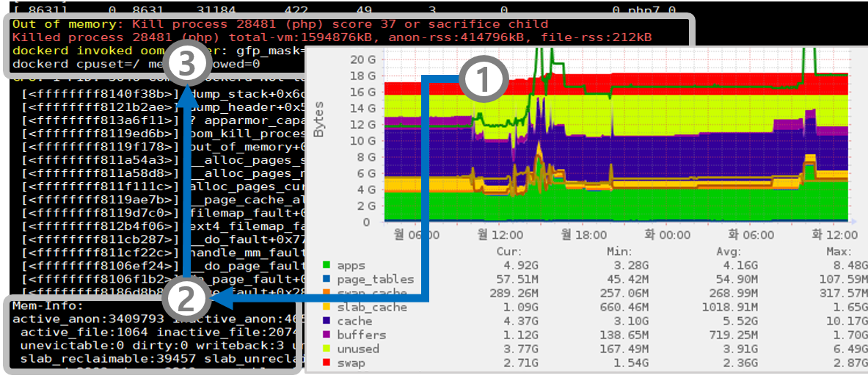Click the 'apps' legend label
868x381 pixels.
[351, 266]
